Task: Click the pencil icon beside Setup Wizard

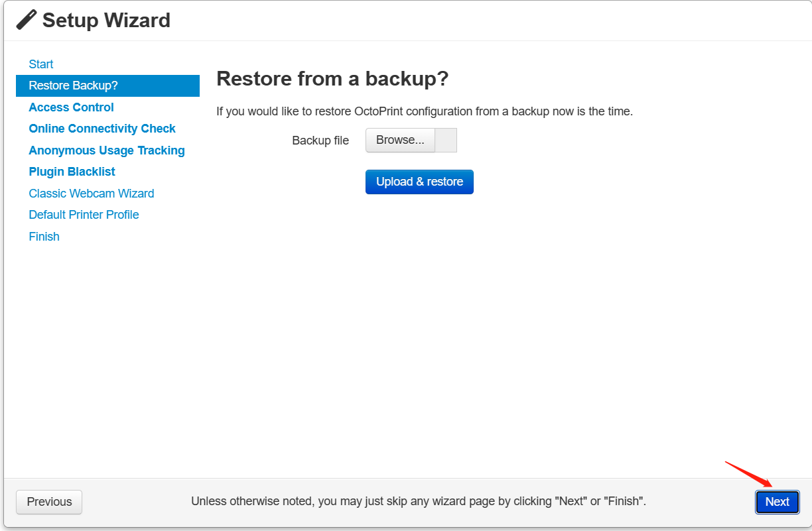Action: pyautogui.click(x=27, y=20)
